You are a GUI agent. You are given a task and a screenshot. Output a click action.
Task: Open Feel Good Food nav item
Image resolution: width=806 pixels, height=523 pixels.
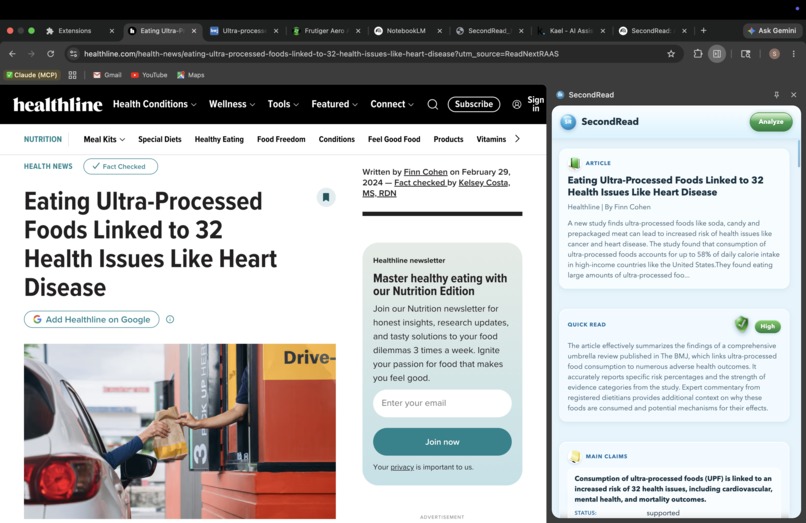click(x=394, y=139)
